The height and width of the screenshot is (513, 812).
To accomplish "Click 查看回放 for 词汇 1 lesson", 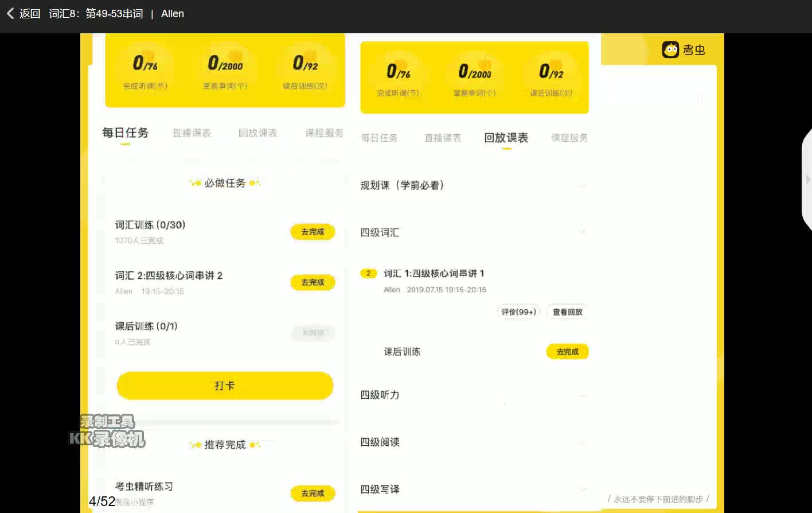I will click(567, 312).
